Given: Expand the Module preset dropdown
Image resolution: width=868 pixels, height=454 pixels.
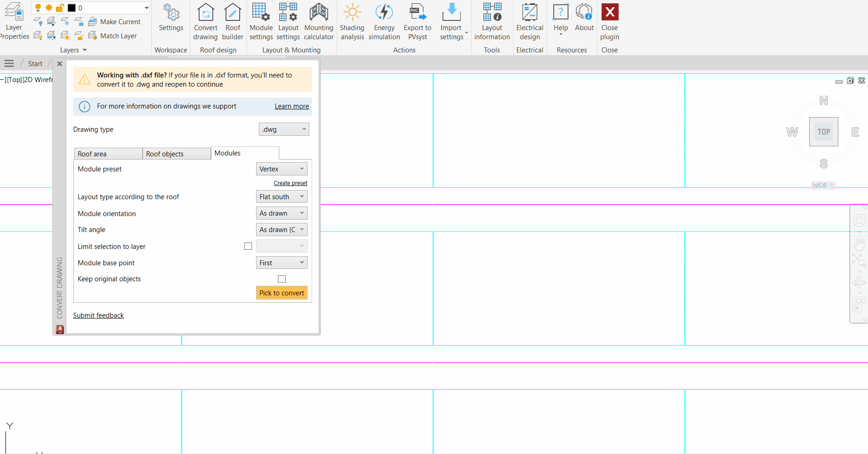Looking at the screenshot, I should click(x=282, y=169).
